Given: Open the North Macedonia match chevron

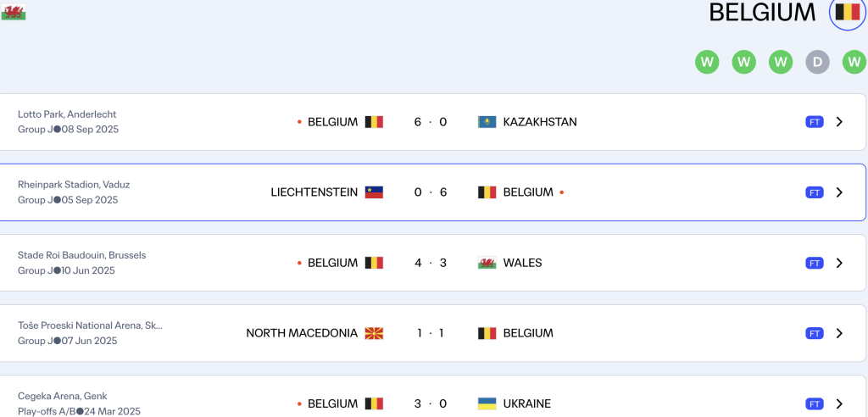Looking at the screenshot, I should point(839,333).
